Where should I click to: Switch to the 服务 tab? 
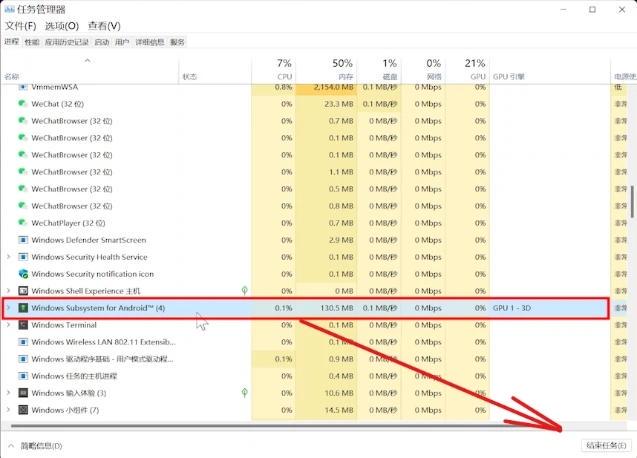177,42
